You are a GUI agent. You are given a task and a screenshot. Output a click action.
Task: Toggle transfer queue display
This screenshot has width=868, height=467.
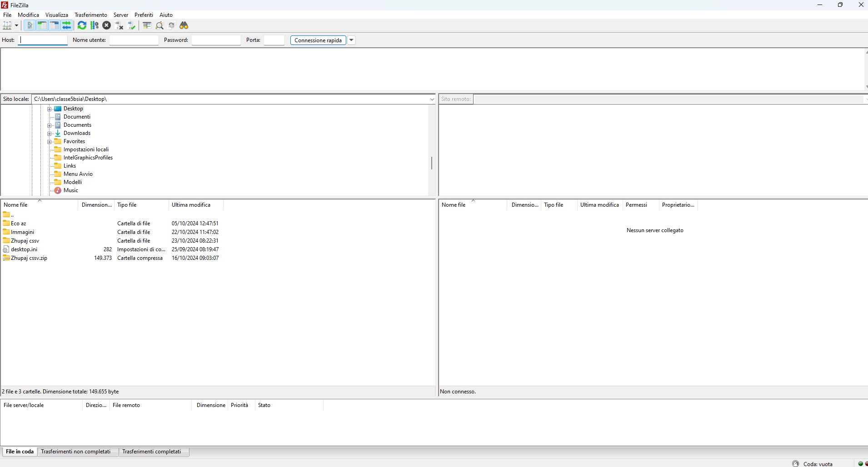[66, 25]
